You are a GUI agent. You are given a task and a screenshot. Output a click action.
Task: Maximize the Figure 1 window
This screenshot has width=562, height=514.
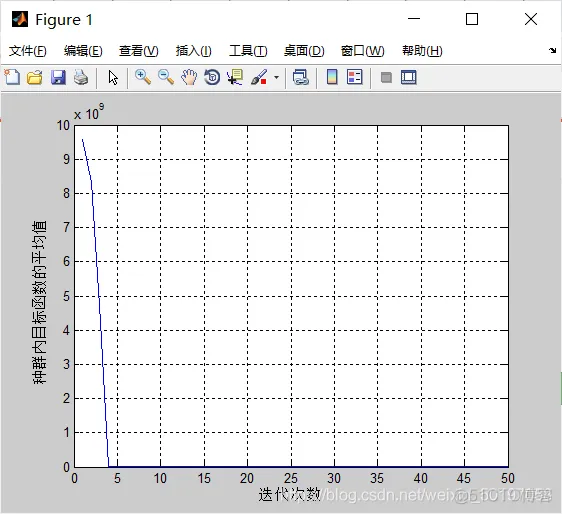pyautogui.click(x=472, y=19)
